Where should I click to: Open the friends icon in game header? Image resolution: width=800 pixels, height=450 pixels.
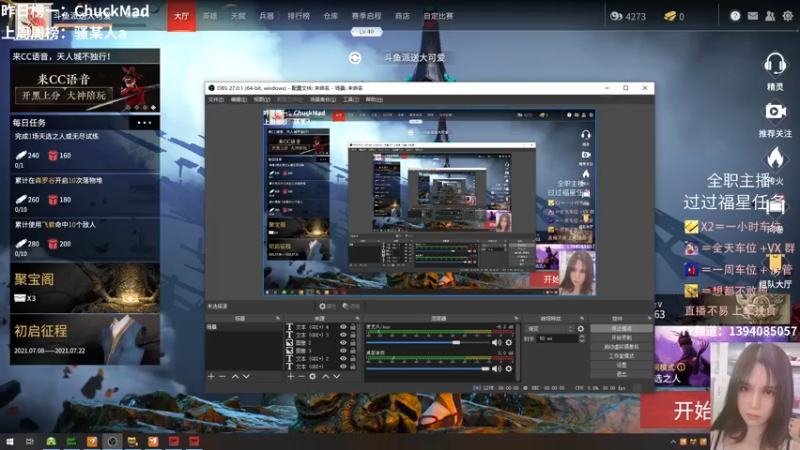pos(770,16)
